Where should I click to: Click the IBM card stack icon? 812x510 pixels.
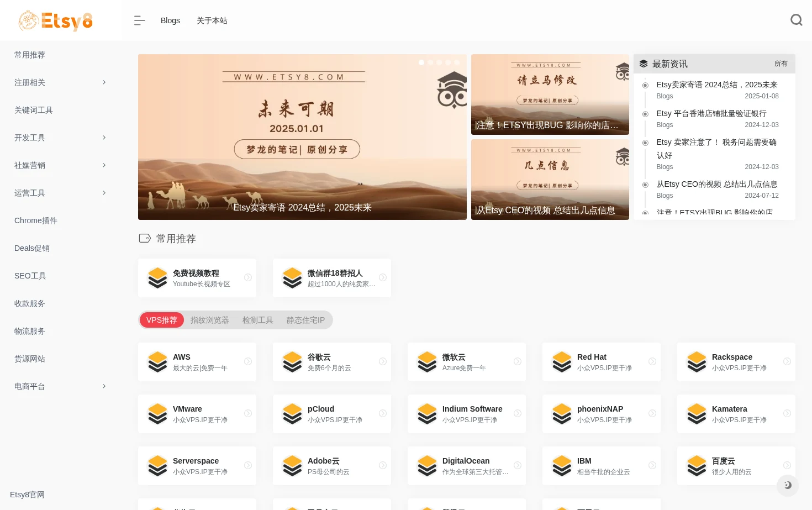562,466
